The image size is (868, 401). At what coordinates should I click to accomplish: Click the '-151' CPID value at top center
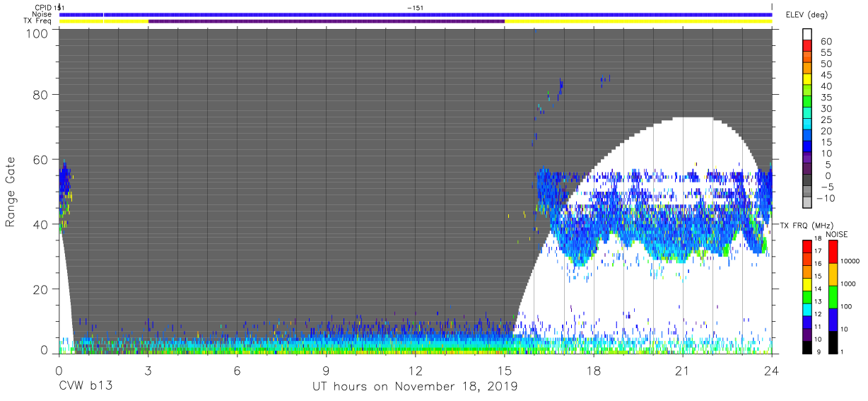coord(416,7)
